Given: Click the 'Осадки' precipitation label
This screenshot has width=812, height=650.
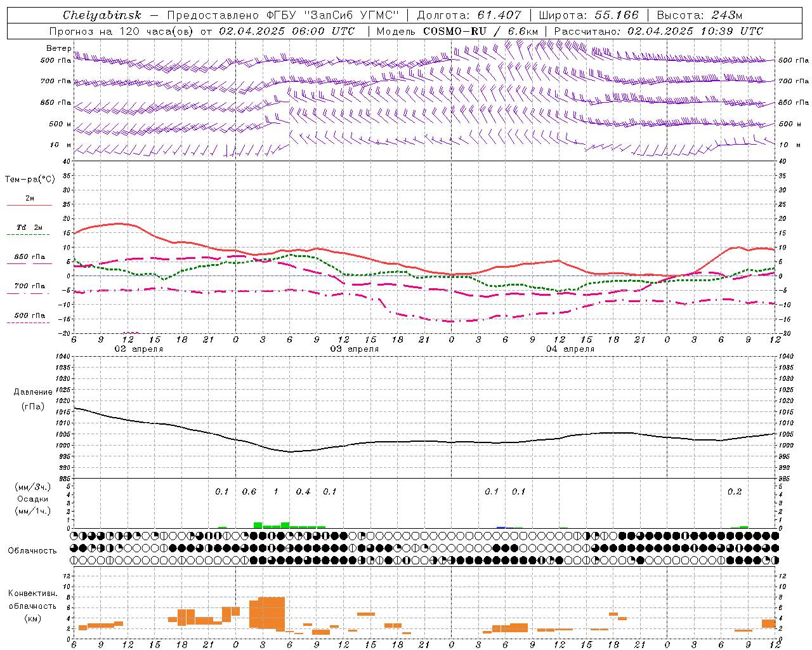Looking at the screenshot, I should pos(33,499).
